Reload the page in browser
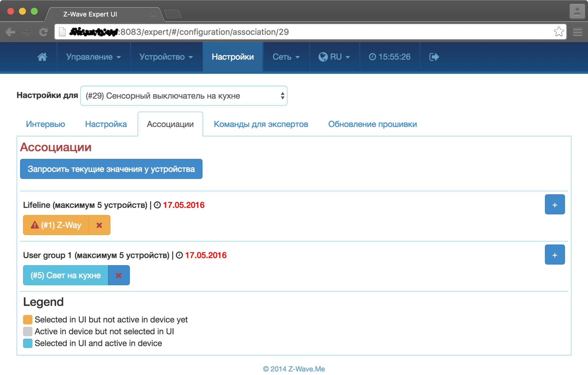Image resolution: width=588 pixels, height=375 pixels. pyautogui.click(x=43, y=32)
